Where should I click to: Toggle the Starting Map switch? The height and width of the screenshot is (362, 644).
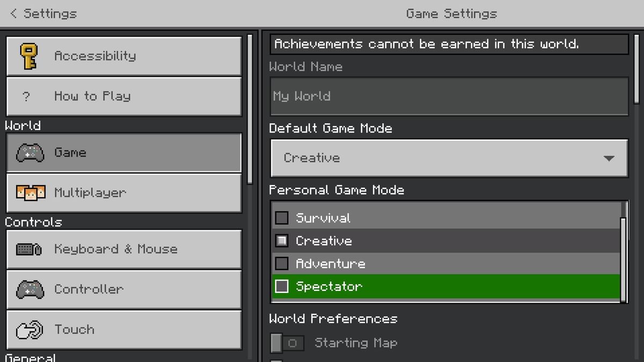[x=288, y=343]
